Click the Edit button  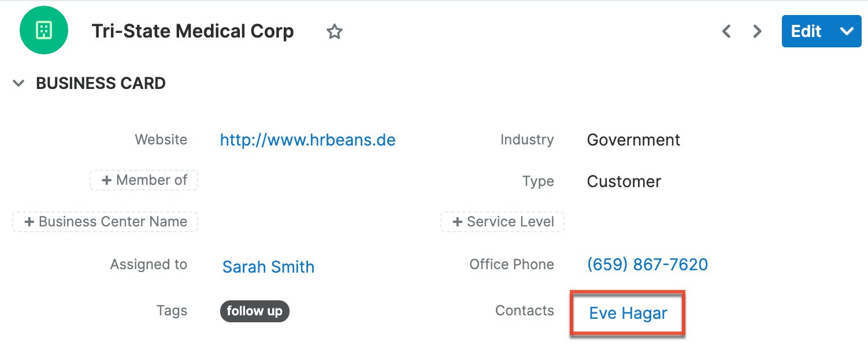click(806, 31)
